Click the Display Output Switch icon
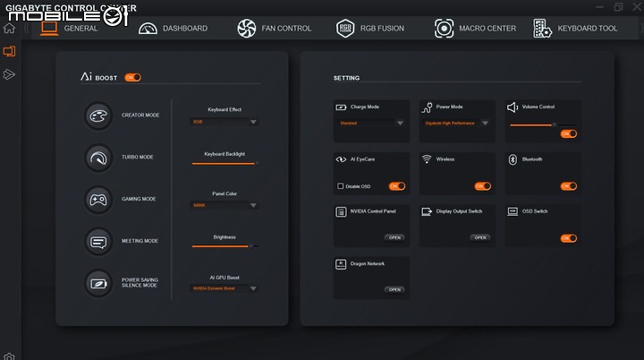 (x=427, y=212)
